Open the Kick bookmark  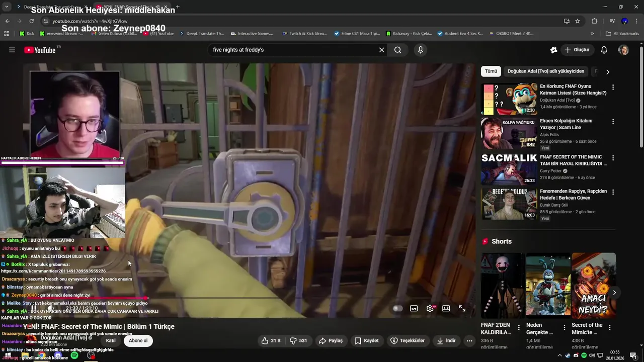(x=27, y=34)
